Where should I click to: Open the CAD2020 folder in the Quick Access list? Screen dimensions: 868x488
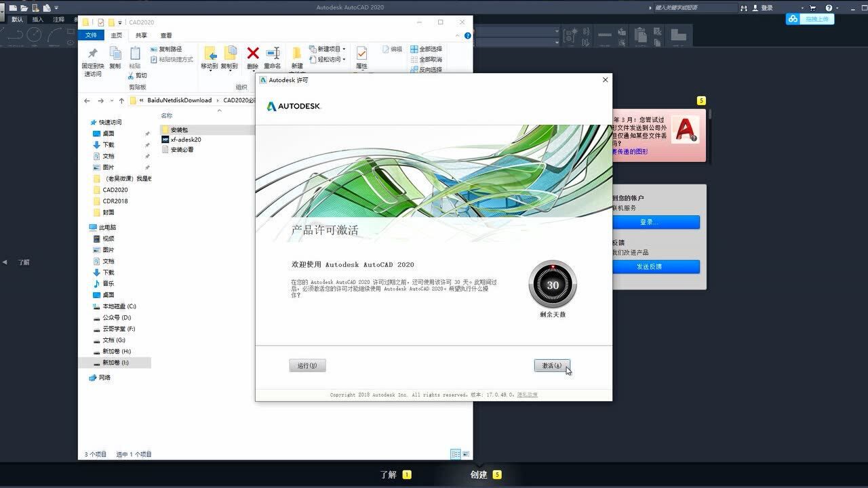(111, 190)
